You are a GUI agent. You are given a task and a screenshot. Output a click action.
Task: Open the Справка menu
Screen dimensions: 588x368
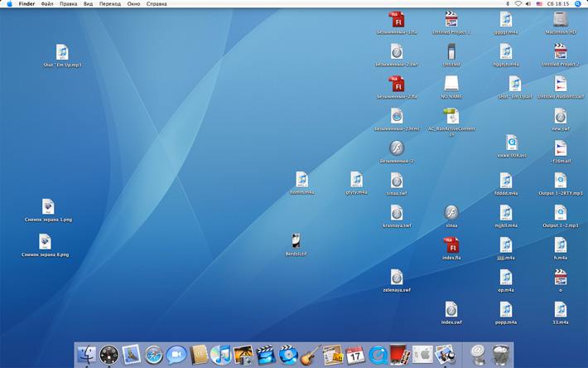click(157, 4)
